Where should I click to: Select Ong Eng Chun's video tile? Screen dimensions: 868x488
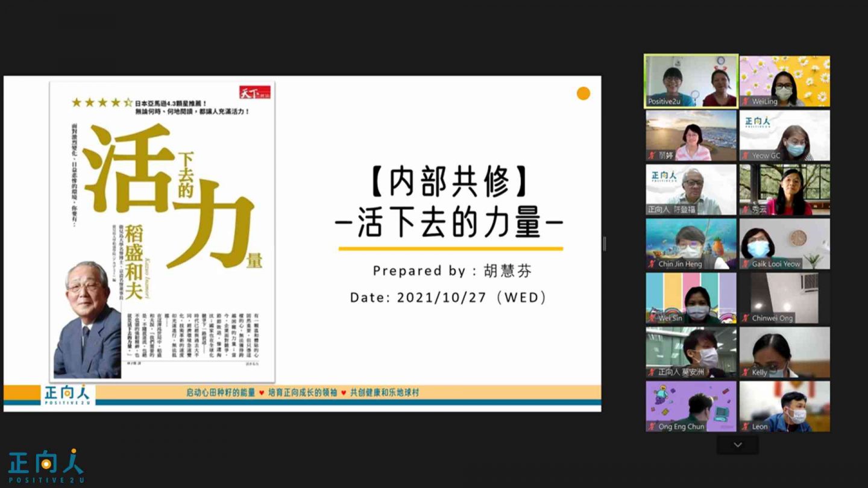pyautogui.click(x=691, y=407)
